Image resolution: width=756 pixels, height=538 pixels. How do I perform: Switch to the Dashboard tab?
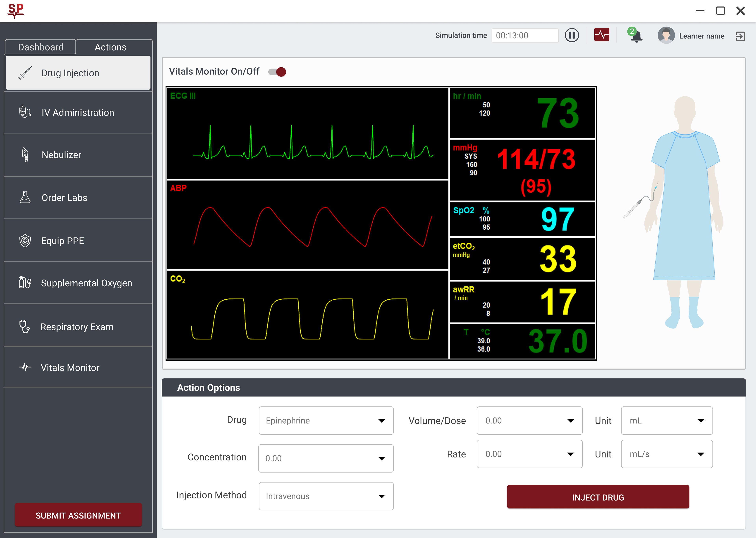pyautogui.click(x=40, y=47)
